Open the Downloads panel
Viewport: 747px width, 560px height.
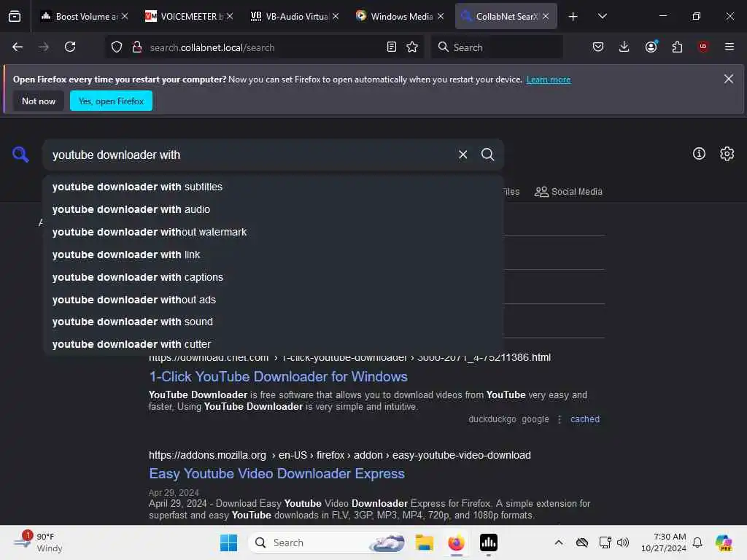(624, 47)
